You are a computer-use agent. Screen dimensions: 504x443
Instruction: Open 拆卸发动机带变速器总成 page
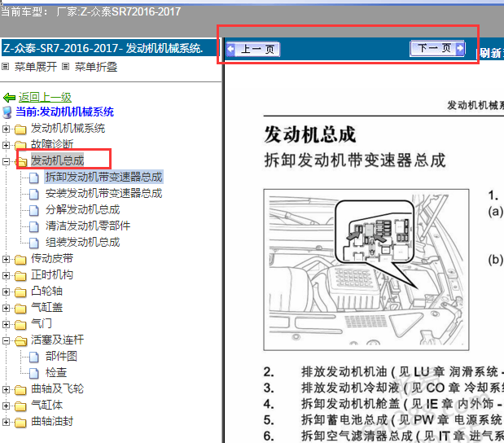coord(104,177)
